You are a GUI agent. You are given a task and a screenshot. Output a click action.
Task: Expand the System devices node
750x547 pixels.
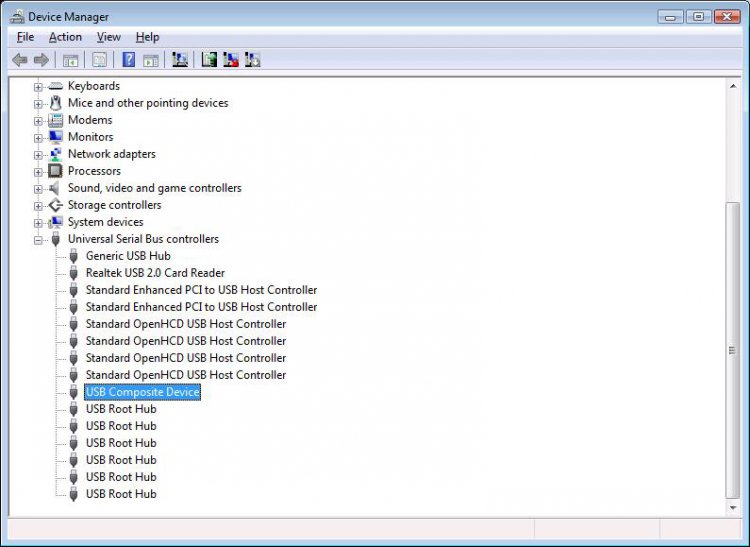[38, 223]
